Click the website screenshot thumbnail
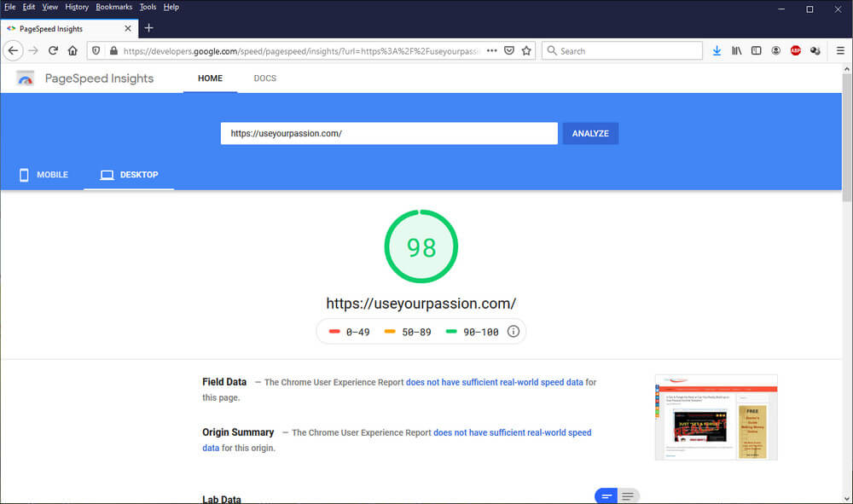This screenshot has width=853, height=504. click(716, 417)
